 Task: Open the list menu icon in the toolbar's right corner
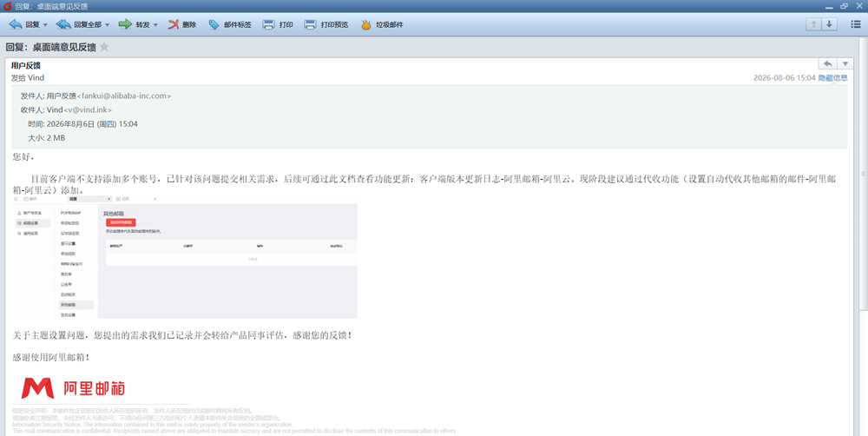tap(855, 23)
